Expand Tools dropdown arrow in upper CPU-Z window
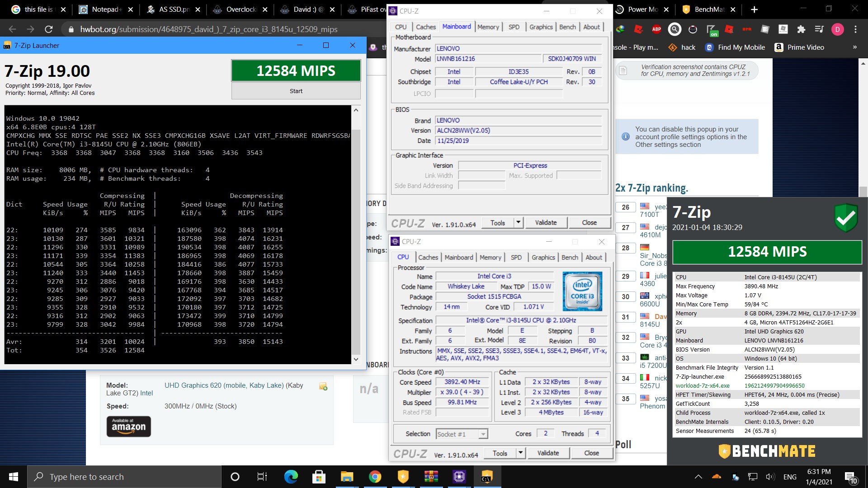 click(x=519, y=223)
